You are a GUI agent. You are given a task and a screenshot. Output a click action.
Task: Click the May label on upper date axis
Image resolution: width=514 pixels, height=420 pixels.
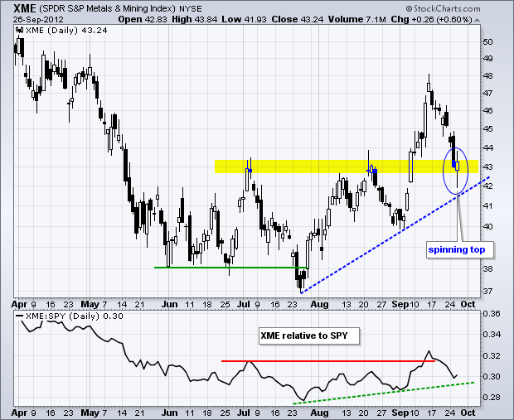[x=90, y=304]
